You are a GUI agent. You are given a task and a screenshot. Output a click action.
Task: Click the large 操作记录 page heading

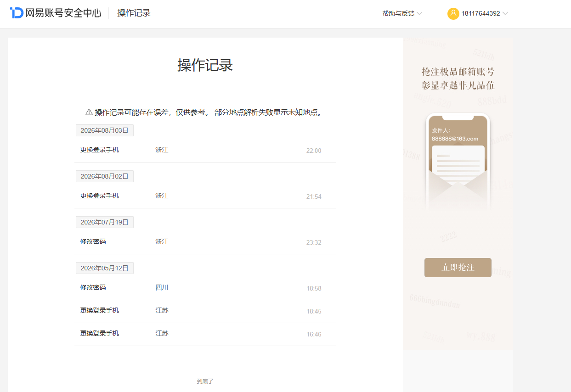point(205,65)
